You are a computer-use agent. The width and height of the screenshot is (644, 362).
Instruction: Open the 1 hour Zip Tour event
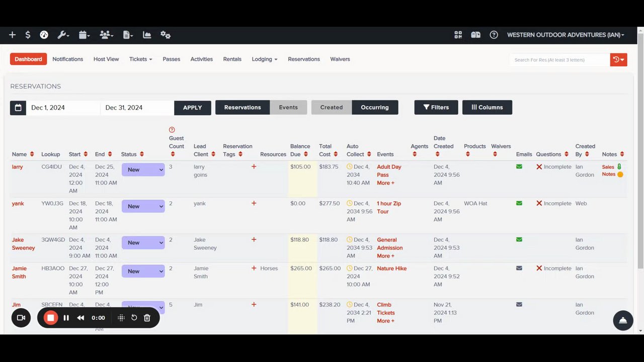click(389, 207)
